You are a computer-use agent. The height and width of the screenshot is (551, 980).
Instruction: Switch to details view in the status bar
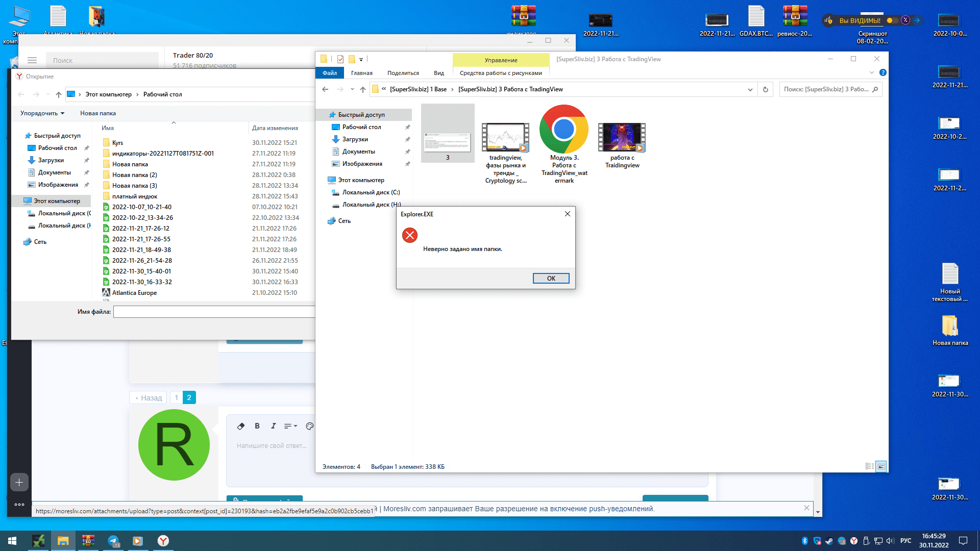tap(870, 466)
